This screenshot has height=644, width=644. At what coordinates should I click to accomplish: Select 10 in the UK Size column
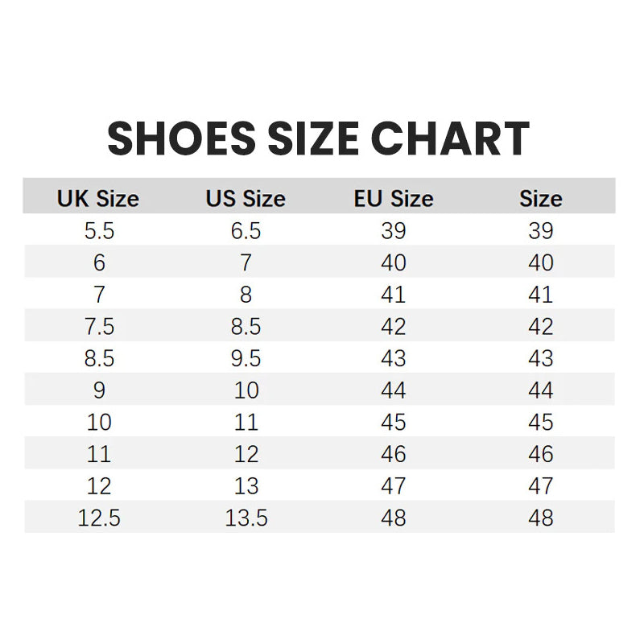click(x=99, y=422)
